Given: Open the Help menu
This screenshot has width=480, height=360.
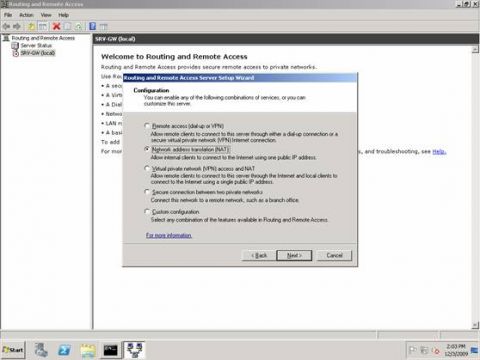Looking at the screenshot, I should 63,15.
